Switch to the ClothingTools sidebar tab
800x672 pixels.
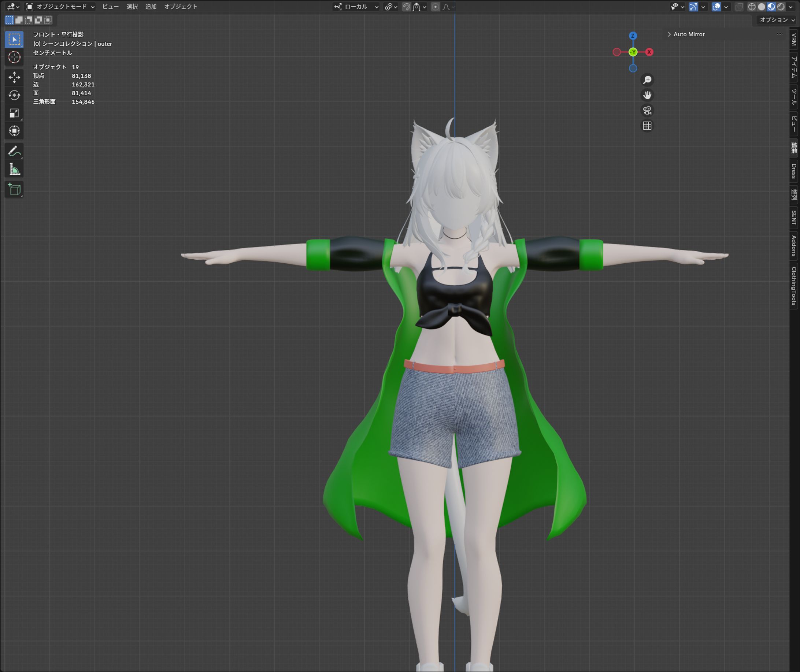tap(794, 286)
